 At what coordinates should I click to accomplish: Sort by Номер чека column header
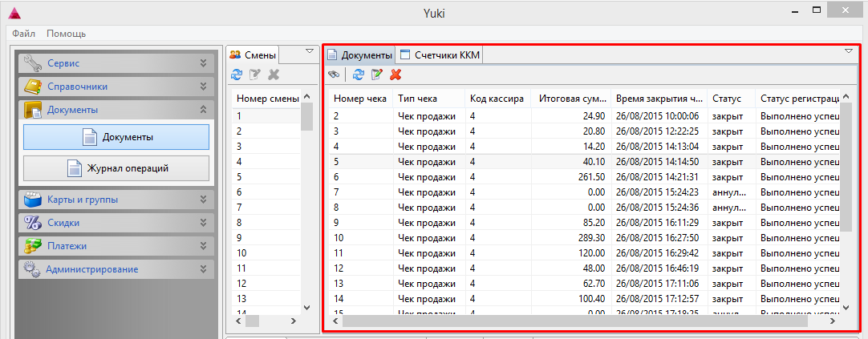[361, 99]
